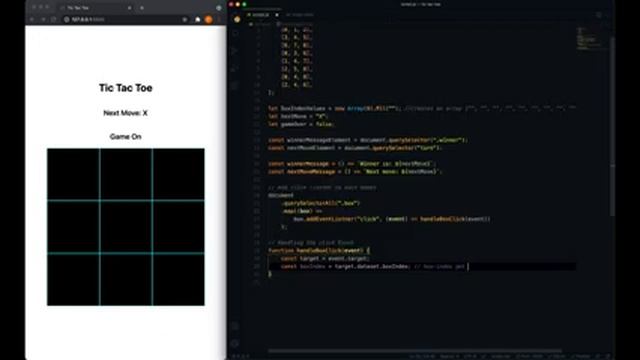Click browser back arrow

coord(32,19)
